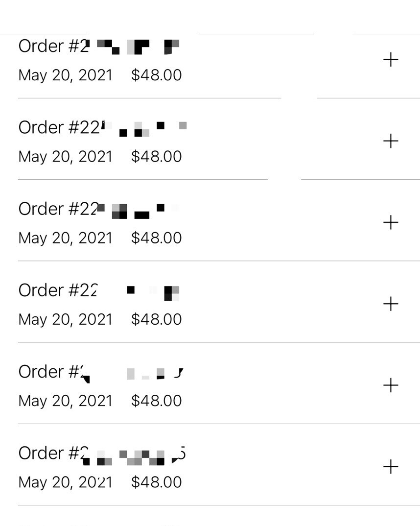Screen dimensions: 420x526
Task: Select the last order's May 20, 2021 date
Action: pyautogui.click(x=66, y=482)
